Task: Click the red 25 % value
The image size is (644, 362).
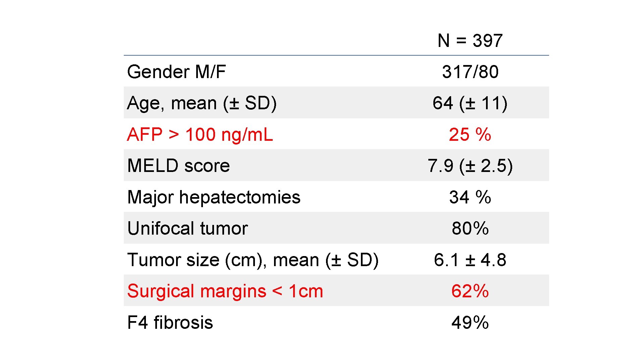Action: coord(470,134)
